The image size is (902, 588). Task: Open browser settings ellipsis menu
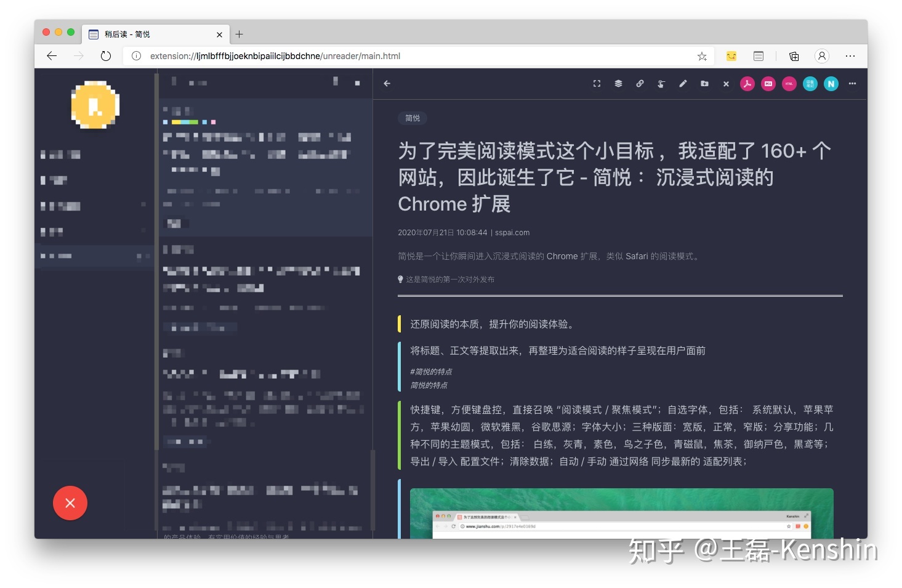(x=850, y=56)
